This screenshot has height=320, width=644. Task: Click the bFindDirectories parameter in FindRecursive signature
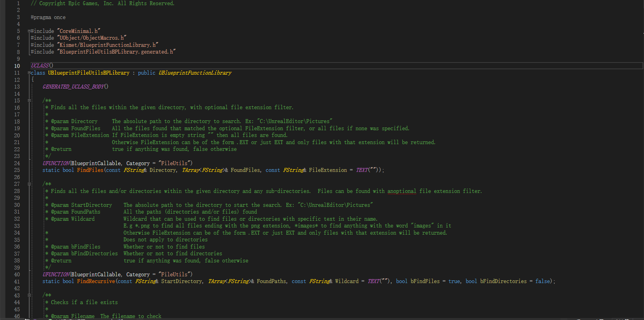[x=503, y=281]
